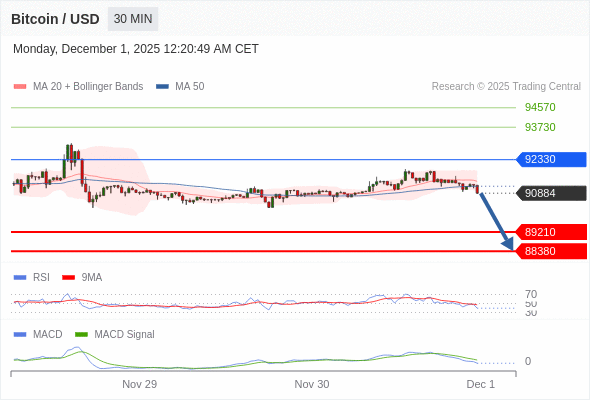Click the 9MA red legend swatch
This screenshot has width=590, height=400.
coord(68,278)
